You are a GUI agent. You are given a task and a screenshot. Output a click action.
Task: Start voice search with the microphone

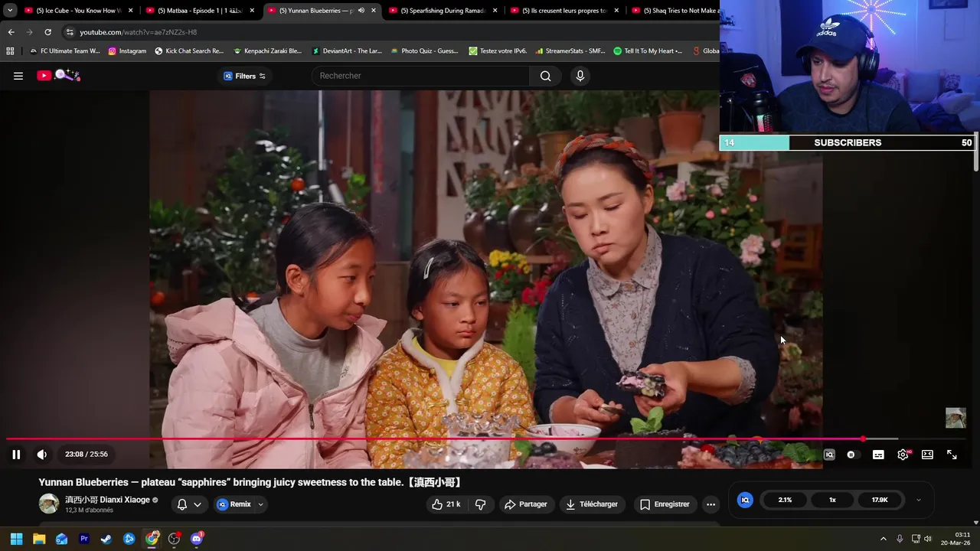click(580, 76)
